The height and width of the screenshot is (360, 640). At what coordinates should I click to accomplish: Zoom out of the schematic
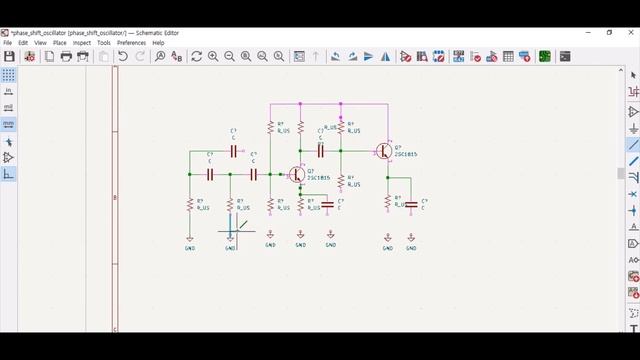click(229, 56)
